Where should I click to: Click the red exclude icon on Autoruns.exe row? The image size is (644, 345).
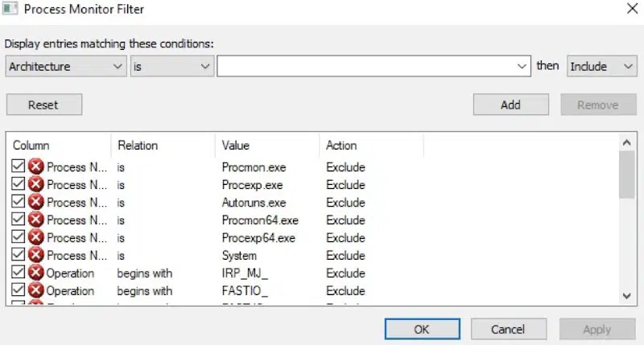click(36, 203)
